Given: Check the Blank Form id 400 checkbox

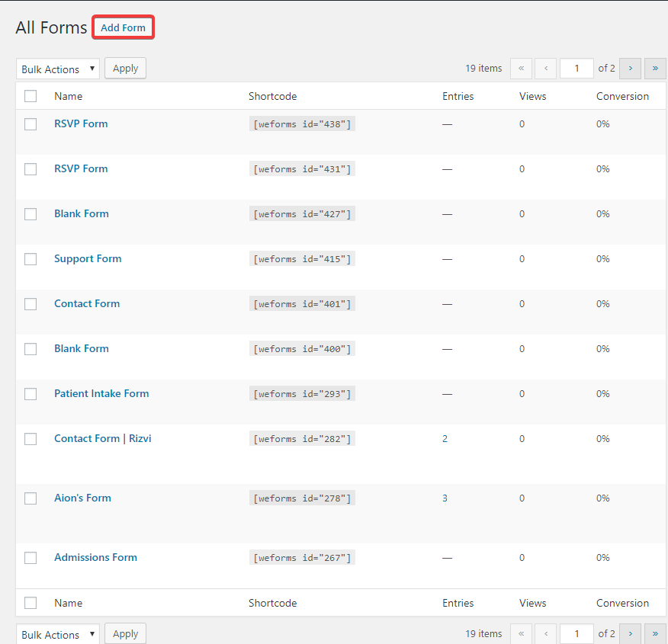Looking at the screenshot, I should click(x=31, y=349).
